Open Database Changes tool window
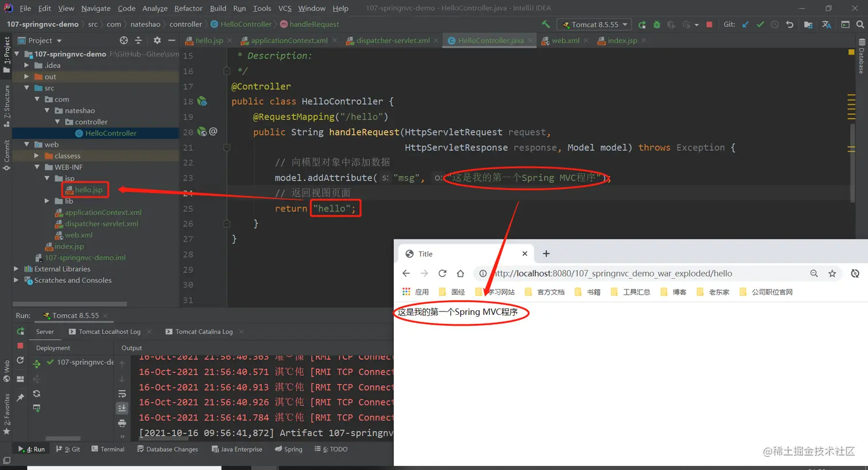 (x=167, y=449)
